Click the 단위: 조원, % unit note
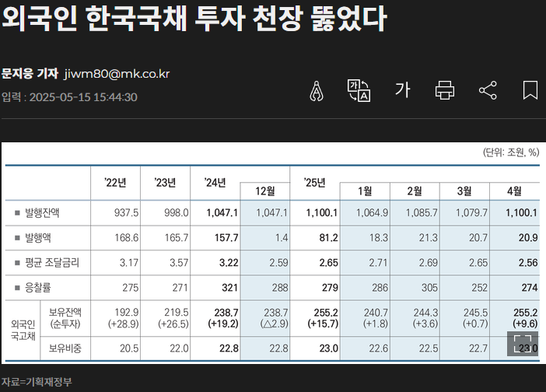This screenshot has height=392, width=546. tap(510, 152)
